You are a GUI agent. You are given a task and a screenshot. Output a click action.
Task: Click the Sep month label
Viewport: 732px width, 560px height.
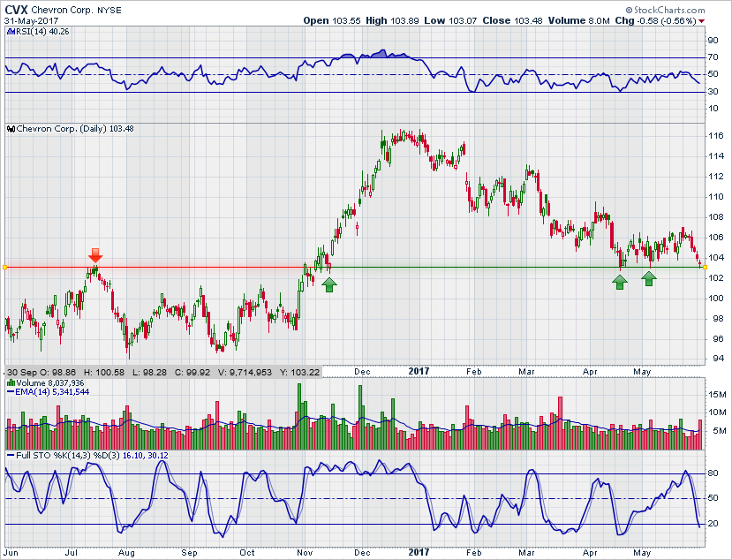pos(189,553)
